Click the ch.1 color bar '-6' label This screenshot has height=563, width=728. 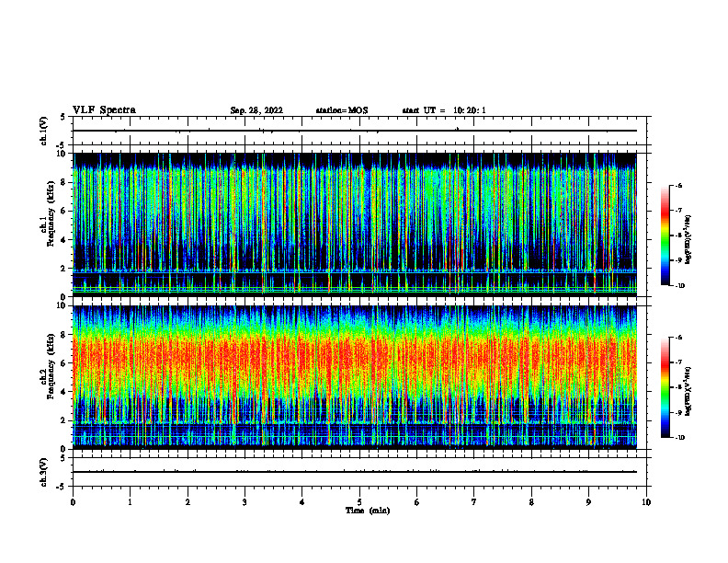pyautogui.click(x=678, y=186)
